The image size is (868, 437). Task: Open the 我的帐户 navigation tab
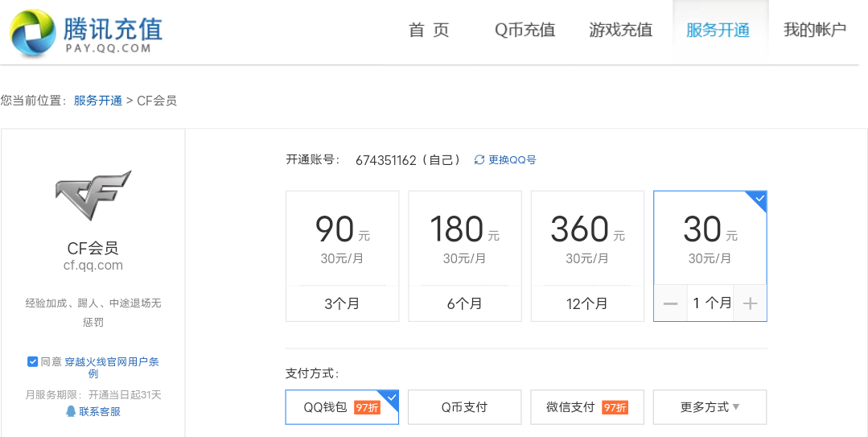[x=815, y=29]
